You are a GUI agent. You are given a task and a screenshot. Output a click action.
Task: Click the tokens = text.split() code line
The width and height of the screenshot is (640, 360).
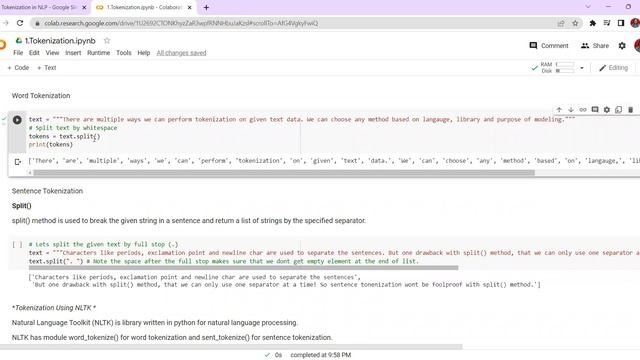click(64, 136)
